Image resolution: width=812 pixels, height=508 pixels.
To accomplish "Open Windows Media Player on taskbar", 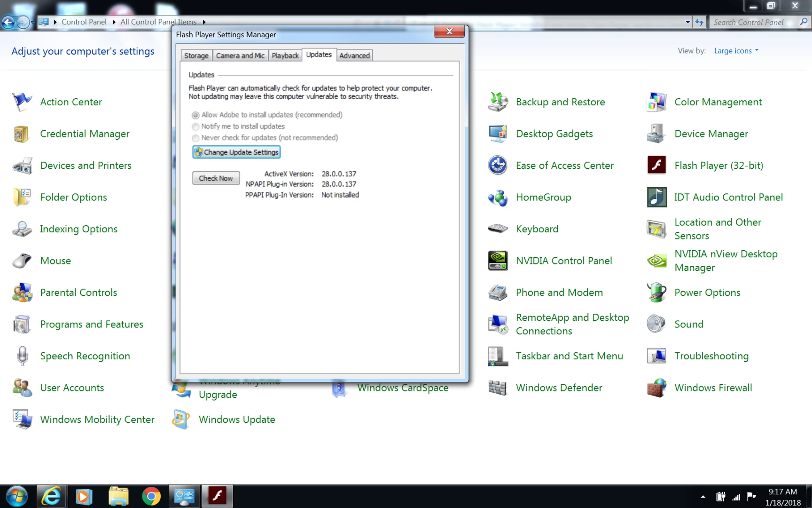I will click(84, 497).
